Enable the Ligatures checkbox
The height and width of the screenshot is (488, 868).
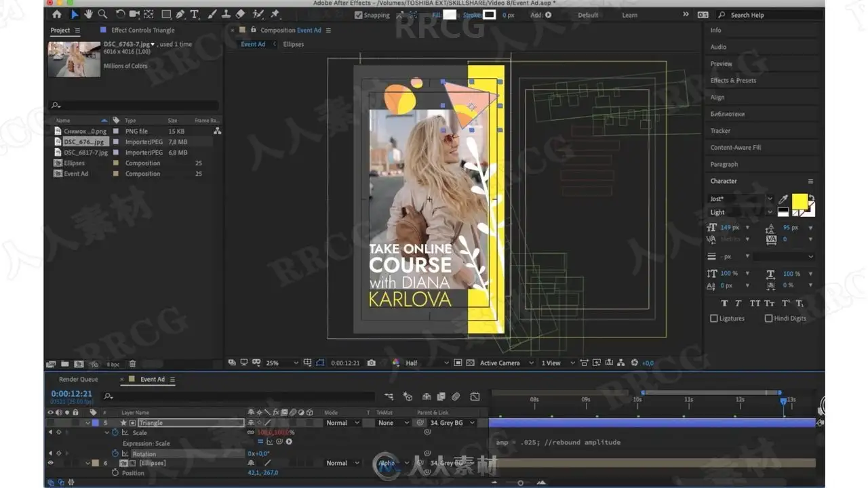click(713, 319)
